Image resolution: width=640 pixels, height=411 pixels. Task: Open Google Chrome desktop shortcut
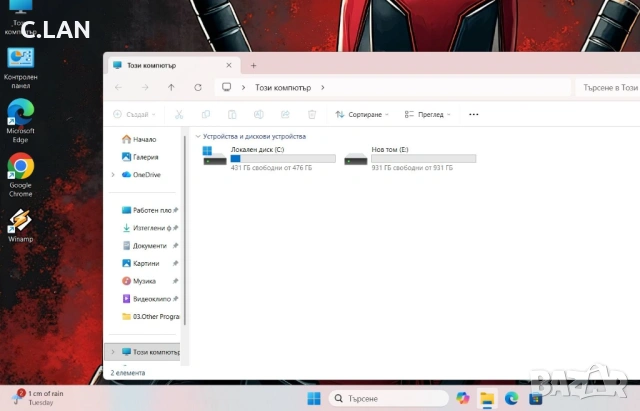pos(20,175)
